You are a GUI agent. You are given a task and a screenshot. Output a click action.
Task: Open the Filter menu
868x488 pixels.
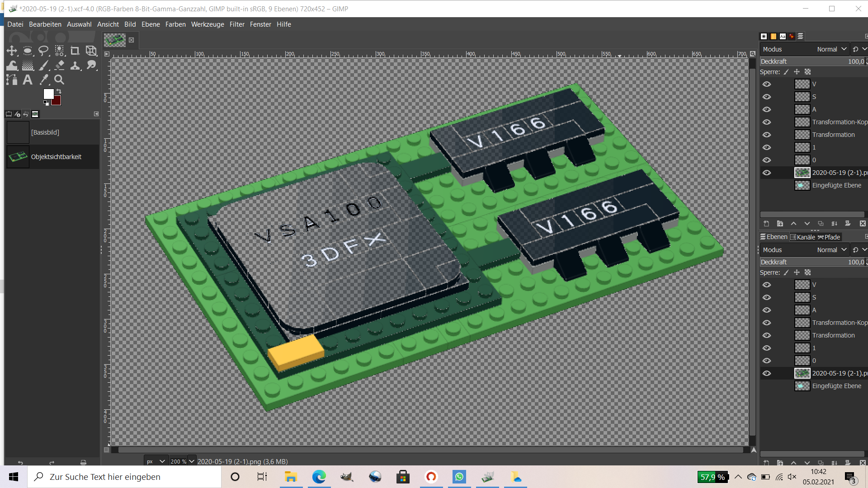[x=236, y=24]
